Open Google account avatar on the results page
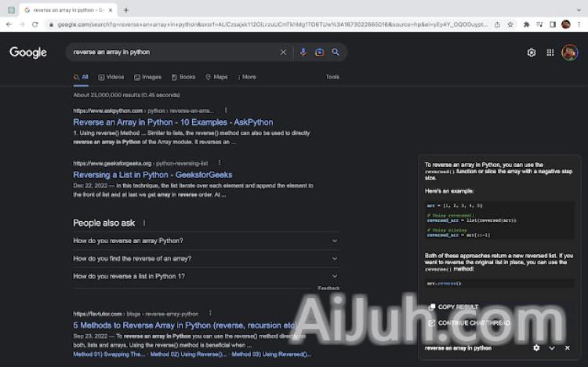The height and width of the screenshot is (367, 588). (569, 53)
